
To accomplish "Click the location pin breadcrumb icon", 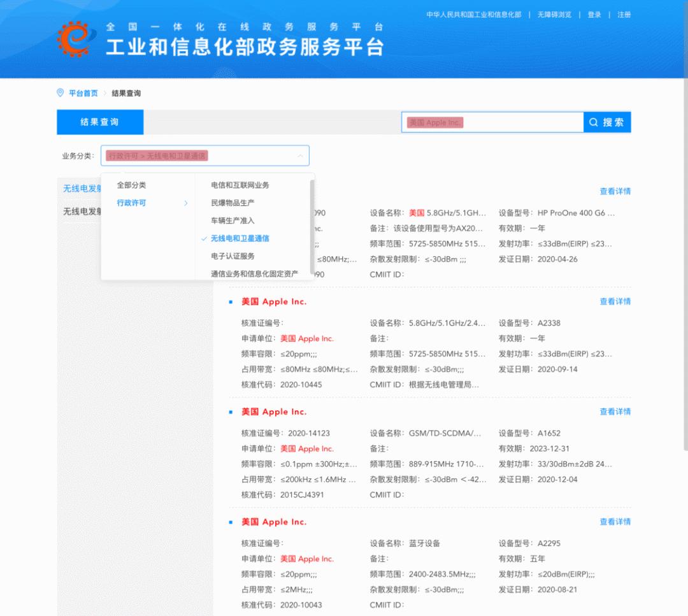I will (x=60, y=92).
